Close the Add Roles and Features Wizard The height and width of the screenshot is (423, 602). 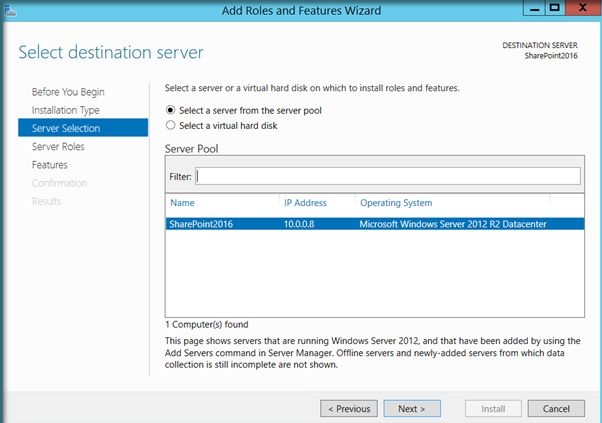click(x=582, y=9)
